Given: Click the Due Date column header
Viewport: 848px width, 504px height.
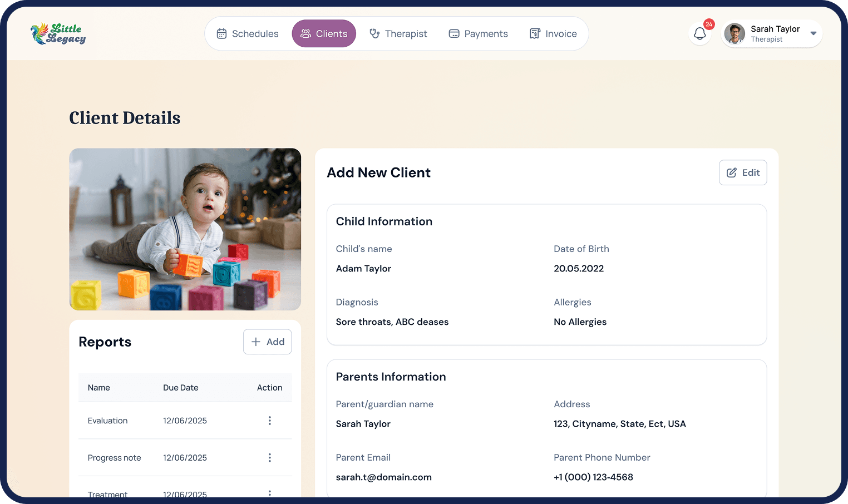Looking at the screenshot, I should pyautogui.click(x=181, y=388).
